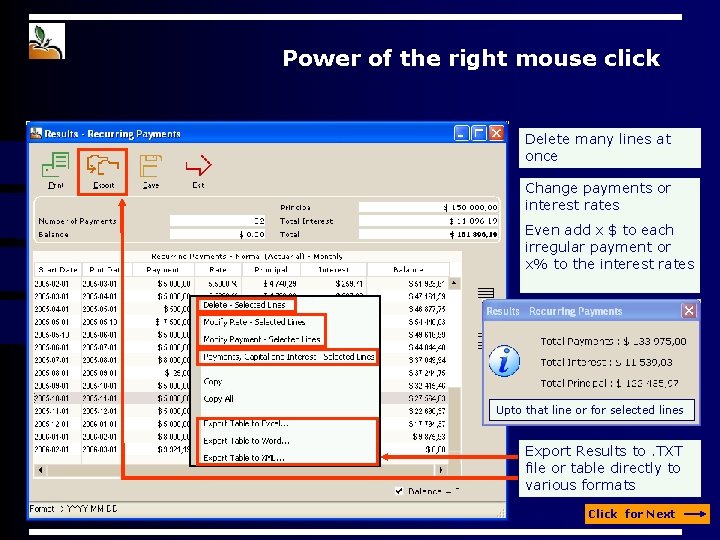The image size is (720, 540).
Task: Click the Total Interest value field
Action: (x=428, y=221)
